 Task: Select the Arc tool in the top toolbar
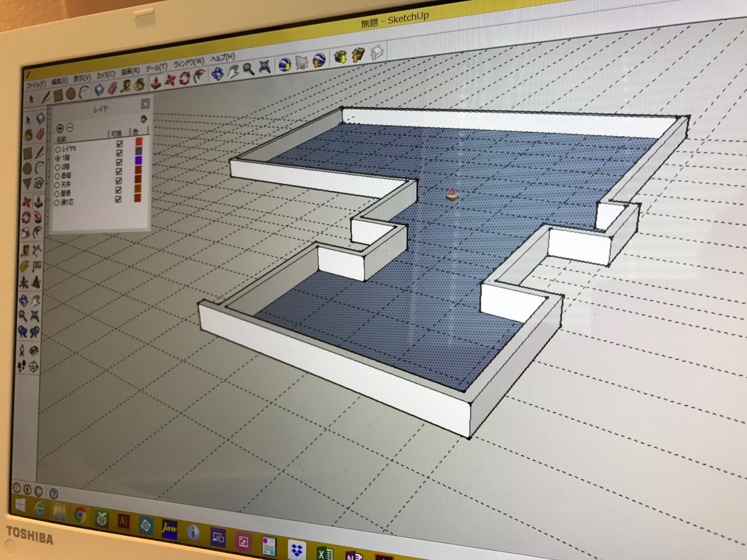click(84, 91)
